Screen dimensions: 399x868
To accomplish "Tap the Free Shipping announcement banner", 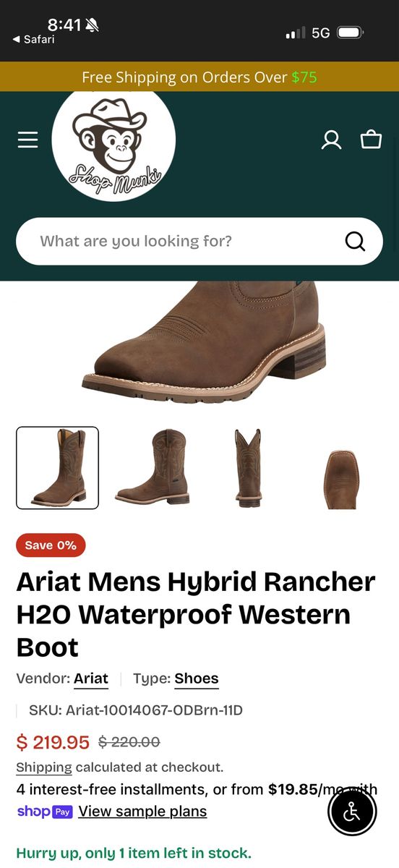I will coord(199,77).
